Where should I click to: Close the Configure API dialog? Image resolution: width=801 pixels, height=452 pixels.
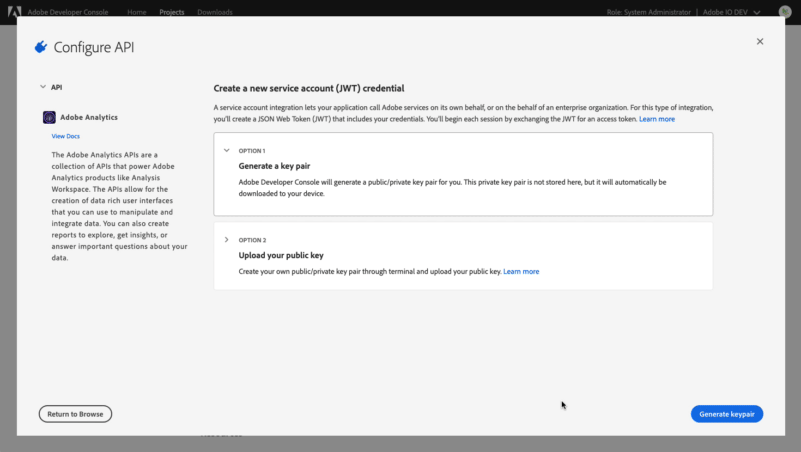tap(760, 41)
